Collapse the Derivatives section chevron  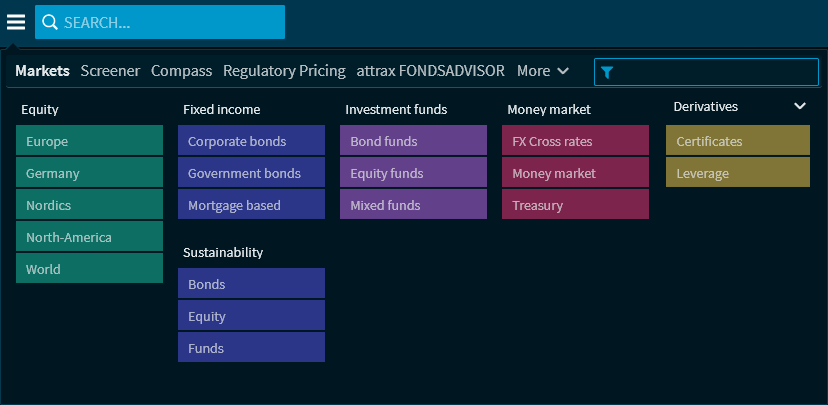(x=799, y=106)
